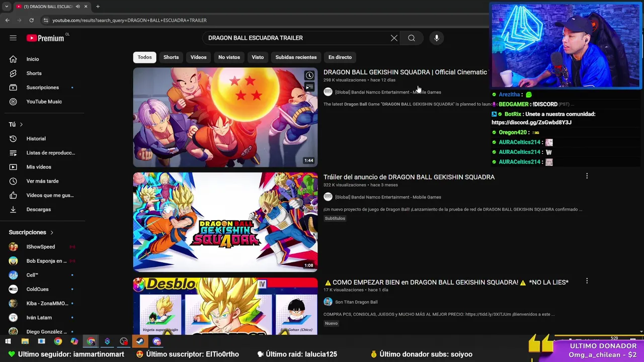This screenshot has width=644, height=362.
Task: Open DRAGON BALL GEKISHIN SQUADRA Official Cinematic title
Action: 405,72
